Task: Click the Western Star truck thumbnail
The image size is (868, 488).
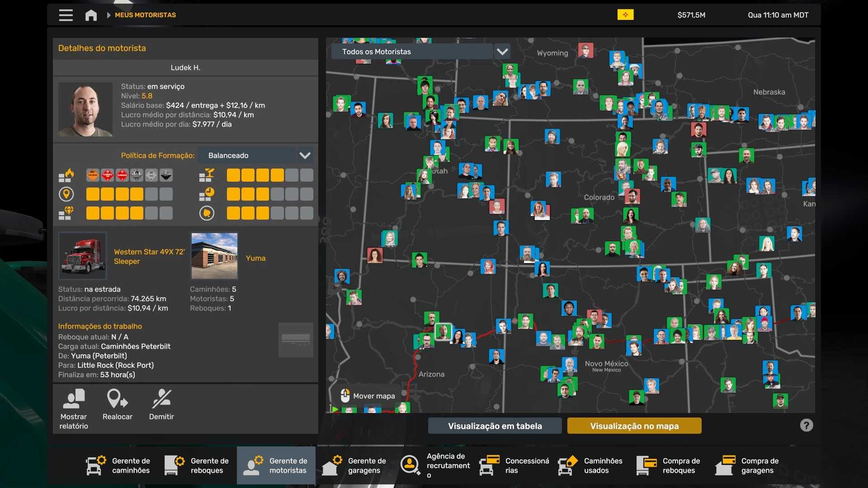Action: pyautogui.click(x=83, y=256)
